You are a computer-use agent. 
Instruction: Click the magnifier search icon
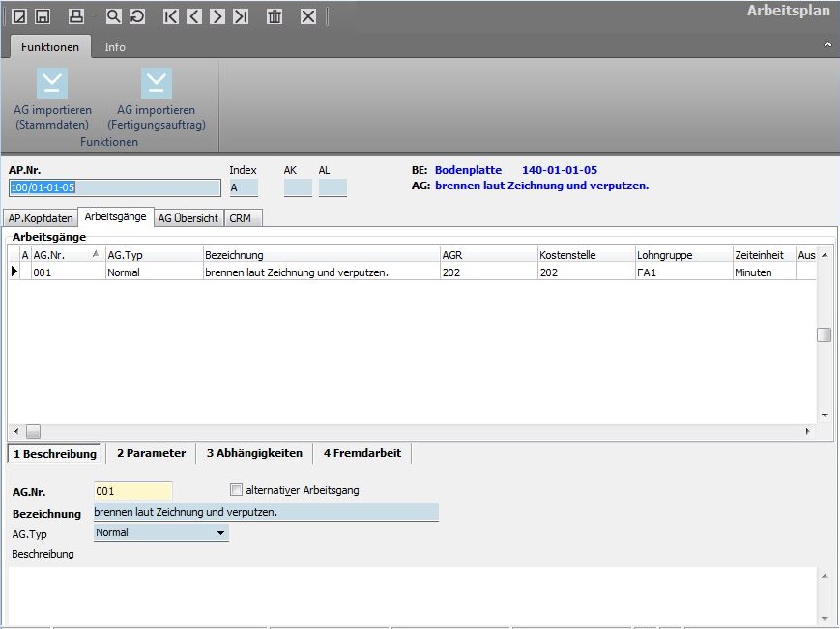pyautogui.click(x=113, y=16)
